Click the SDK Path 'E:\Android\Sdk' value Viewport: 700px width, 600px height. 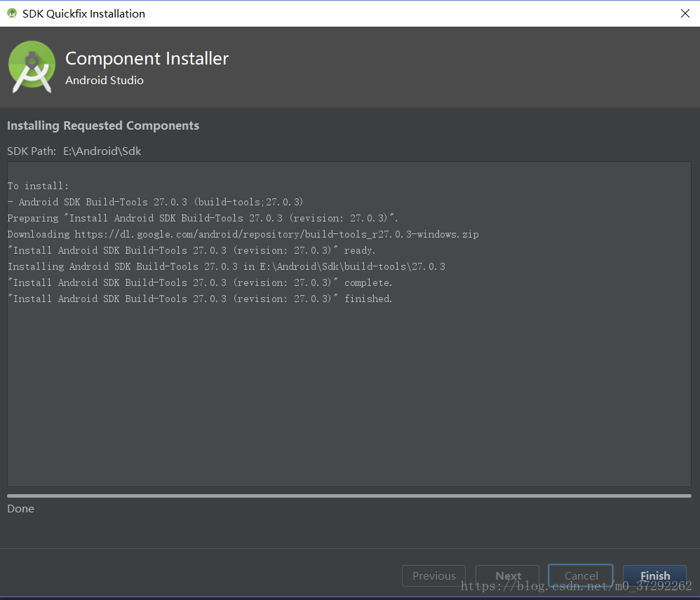tap(102, 151)
